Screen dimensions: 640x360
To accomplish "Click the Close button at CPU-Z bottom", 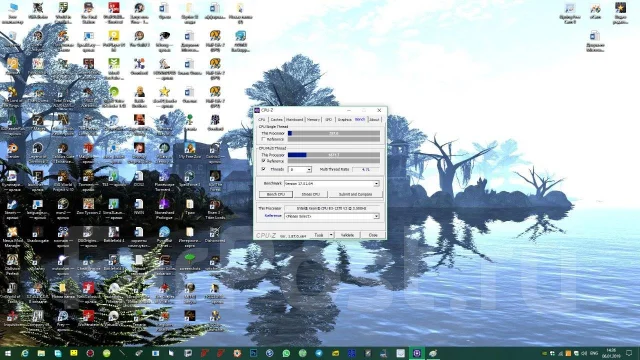I will tap(373, 235).
